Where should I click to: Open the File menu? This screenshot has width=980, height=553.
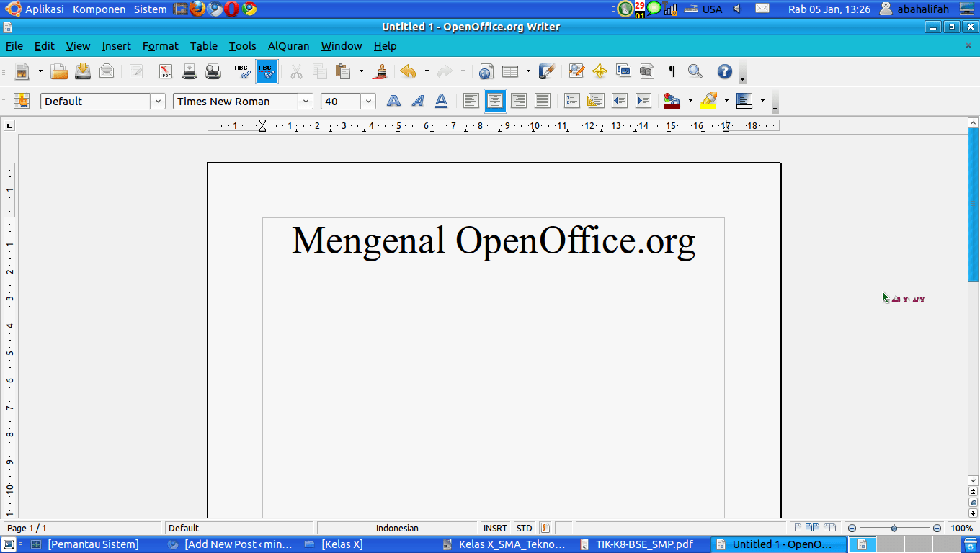14,46
